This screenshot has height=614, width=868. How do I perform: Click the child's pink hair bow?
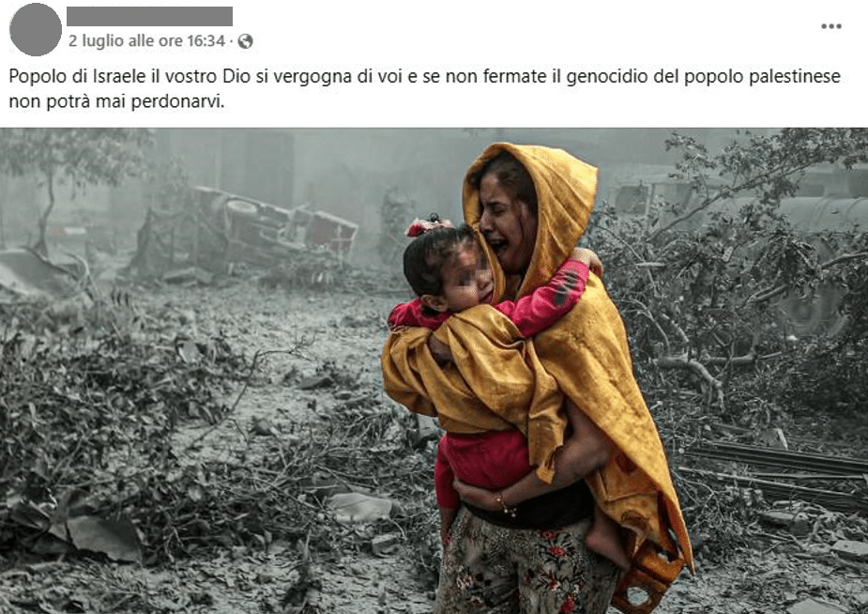(x=426, y=224)
